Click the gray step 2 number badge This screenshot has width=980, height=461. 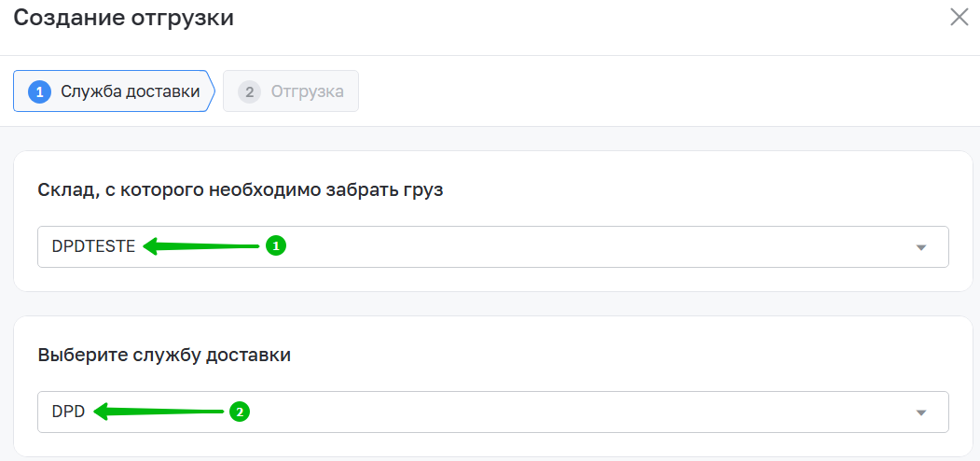point(248,91)
